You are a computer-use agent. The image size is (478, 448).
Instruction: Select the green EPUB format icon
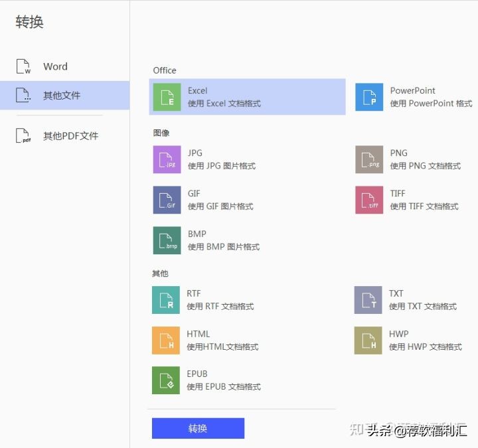click(x=166, y=380)
